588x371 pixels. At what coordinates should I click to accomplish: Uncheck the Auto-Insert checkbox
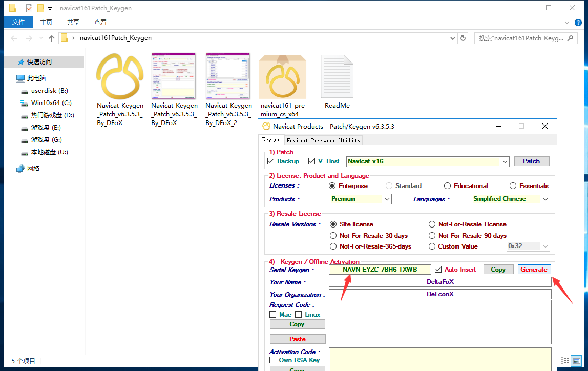438,270
